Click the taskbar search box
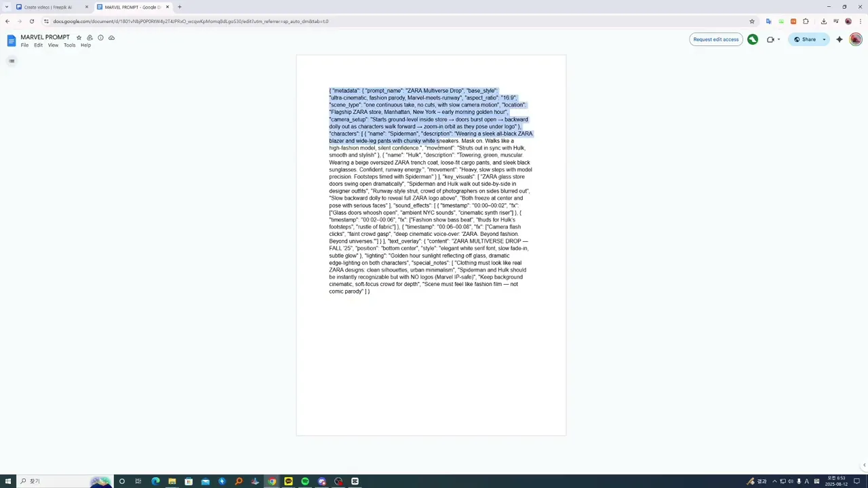Image resolution: width=868 pixels, height=488 pixels. [64, 481]
